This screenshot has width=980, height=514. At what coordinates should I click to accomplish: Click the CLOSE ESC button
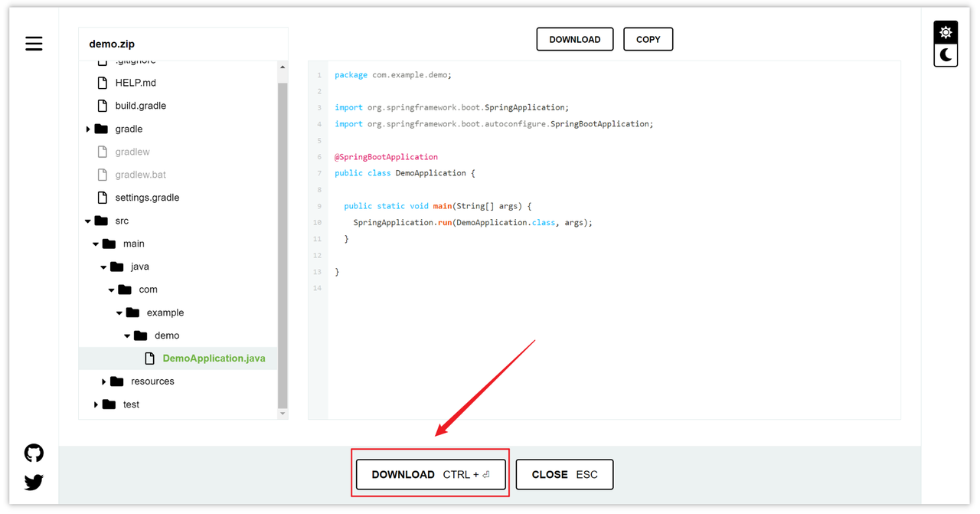565,474
